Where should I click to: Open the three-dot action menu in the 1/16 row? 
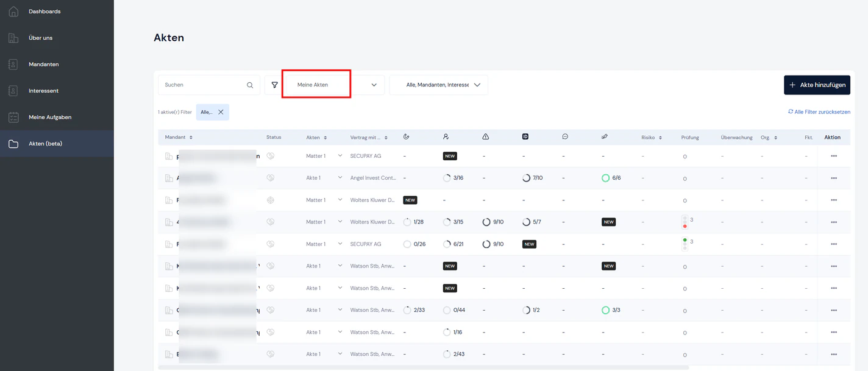coord(833,332)
